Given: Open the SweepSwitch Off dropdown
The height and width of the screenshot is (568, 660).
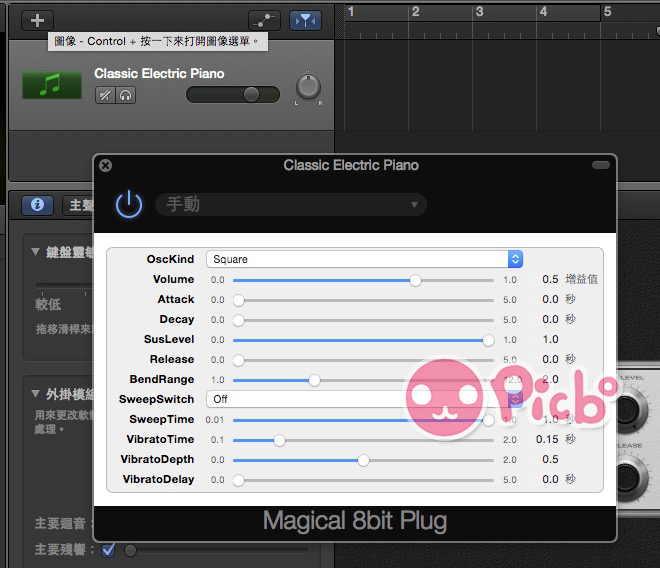Looking at the screenshot, I should [x=365, y=399].
